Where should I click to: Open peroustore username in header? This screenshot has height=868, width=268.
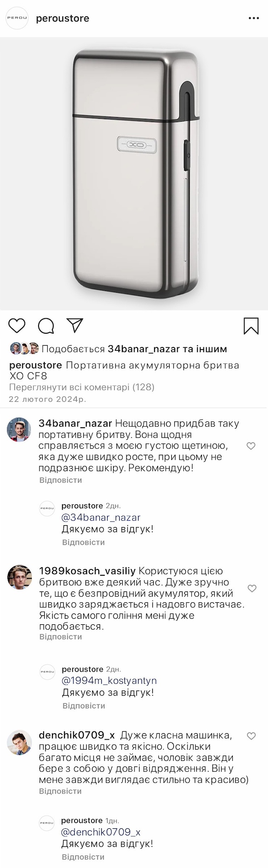pyautogui.click(x=63, y=18)
